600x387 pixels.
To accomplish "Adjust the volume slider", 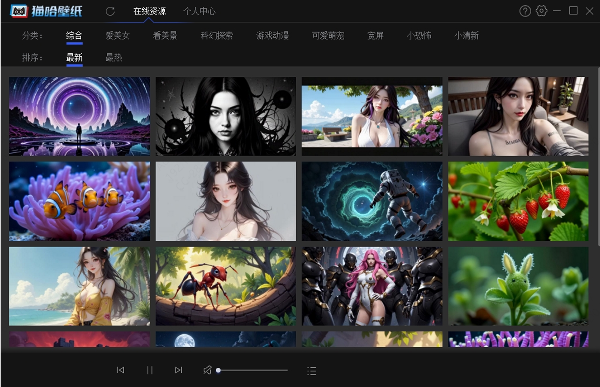I will point(253,370).
